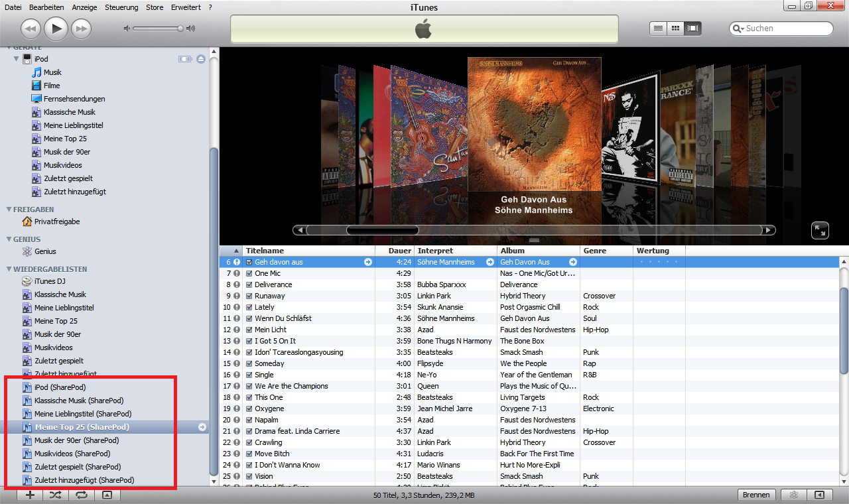The height and width of the screenshot is (504, 849).
Task: Skip to the next track
Action: click(81, 29)
